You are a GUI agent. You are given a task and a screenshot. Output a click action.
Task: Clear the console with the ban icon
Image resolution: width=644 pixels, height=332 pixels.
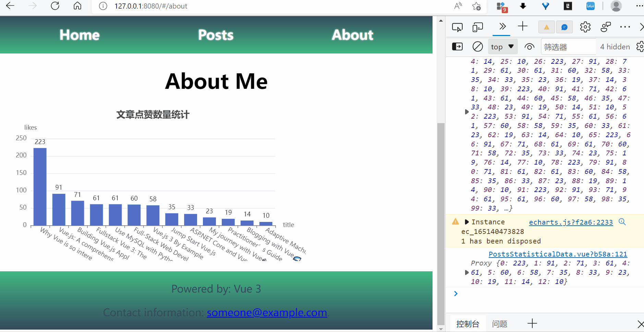coord(477,47)
